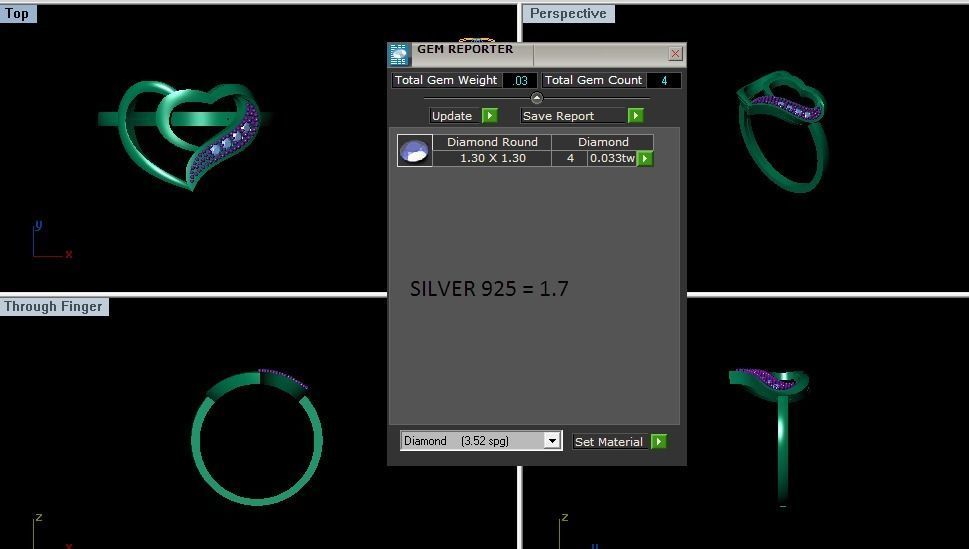969x549 pixels.
Task: Click the Save Report button
Action: pyautogui.click(x=573, y=116)
